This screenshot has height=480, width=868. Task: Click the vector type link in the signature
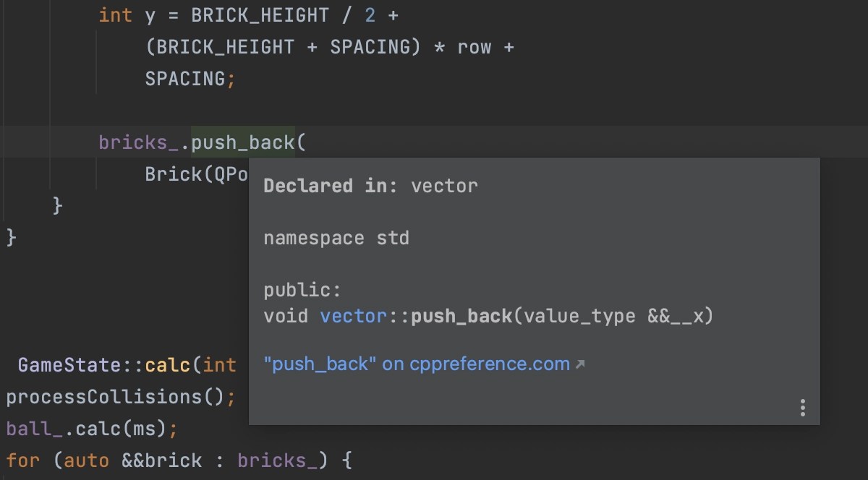point(353,316)
